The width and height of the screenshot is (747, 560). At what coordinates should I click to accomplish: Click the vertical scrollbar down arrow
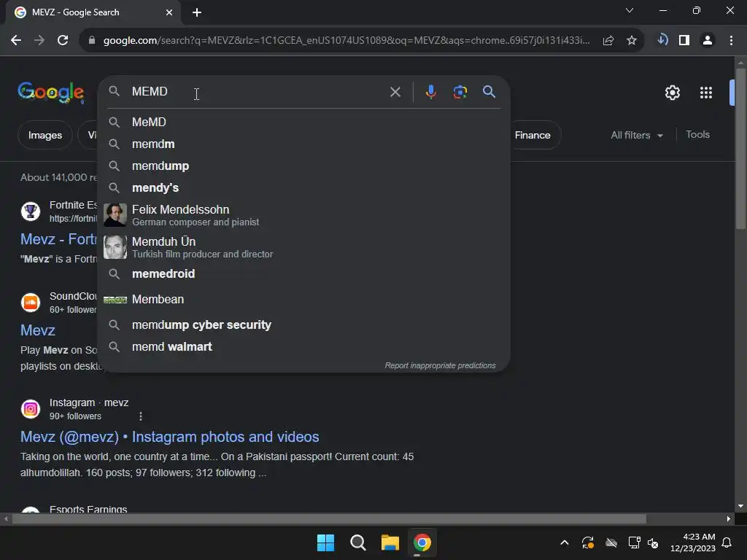click(740, 506)
